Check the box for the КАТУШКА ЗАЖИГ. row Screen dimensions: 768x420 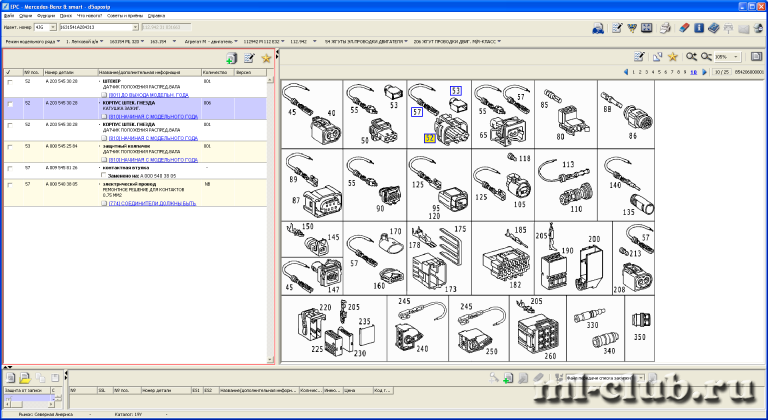[x=10, y=104]
